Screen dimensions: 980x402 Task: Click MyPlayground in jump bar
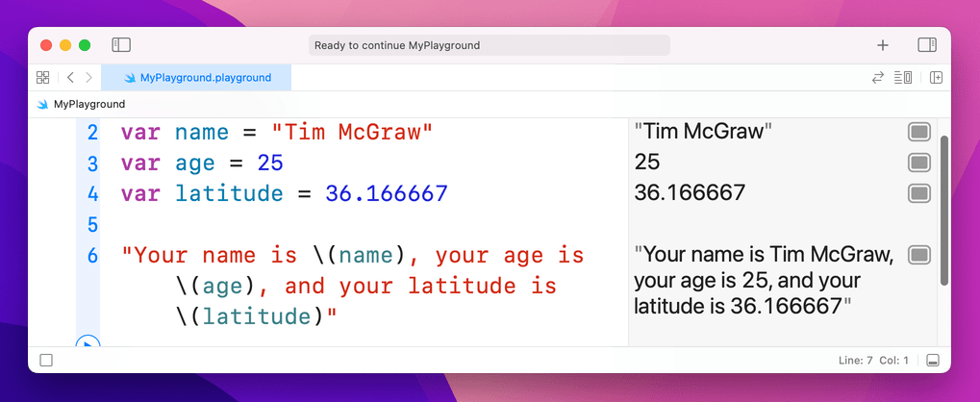pos(89,105)
